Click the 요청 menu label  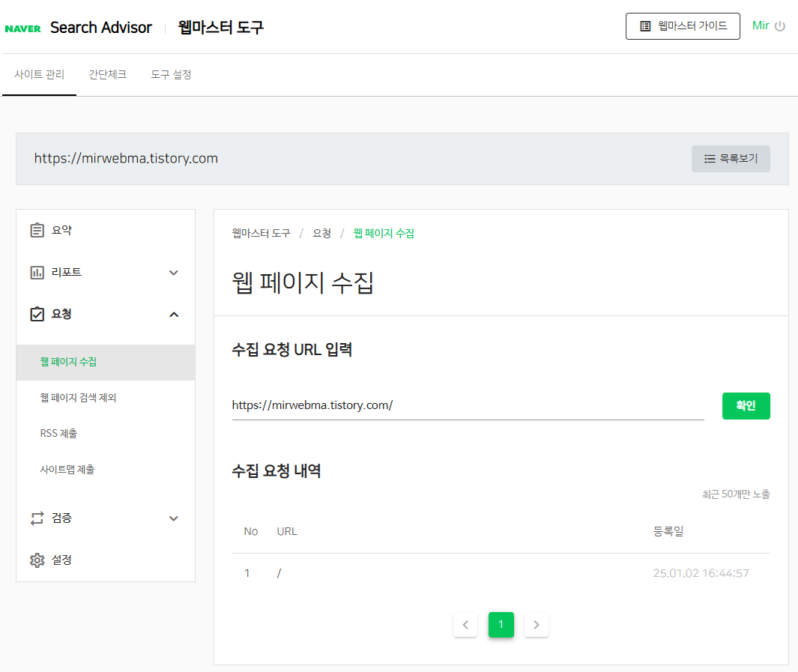pos(61,314)
